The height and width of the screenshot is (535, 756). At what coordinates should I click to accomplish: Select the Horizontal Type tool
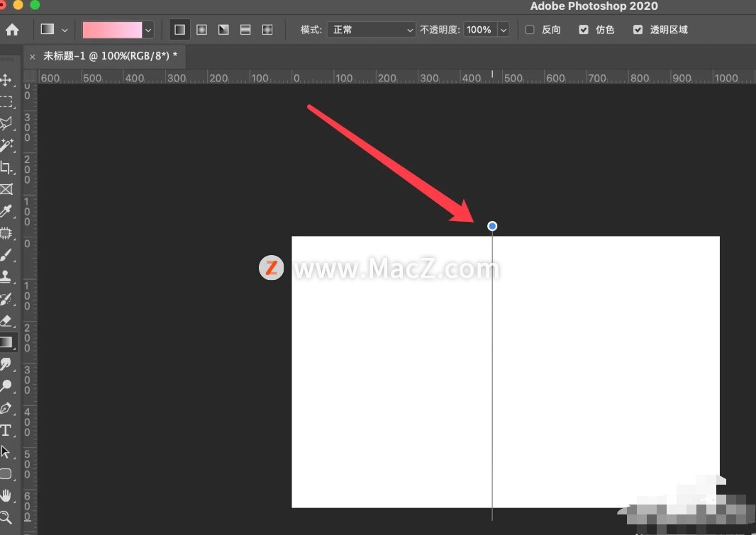[6, 430]
